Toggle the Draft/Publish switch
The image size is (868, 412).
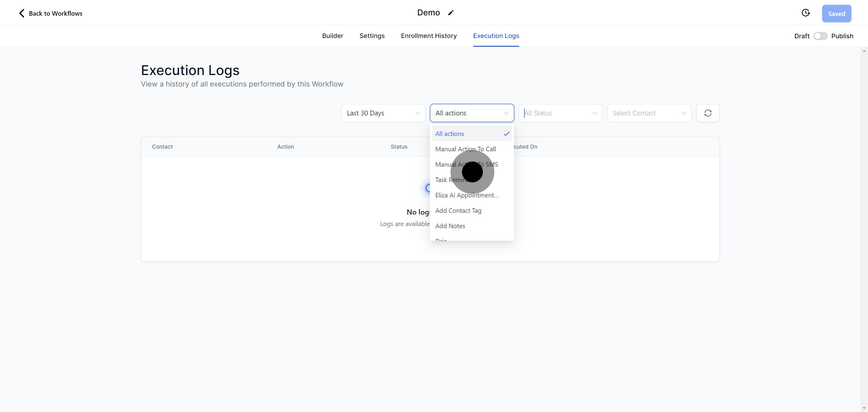(x=820, y=36)
